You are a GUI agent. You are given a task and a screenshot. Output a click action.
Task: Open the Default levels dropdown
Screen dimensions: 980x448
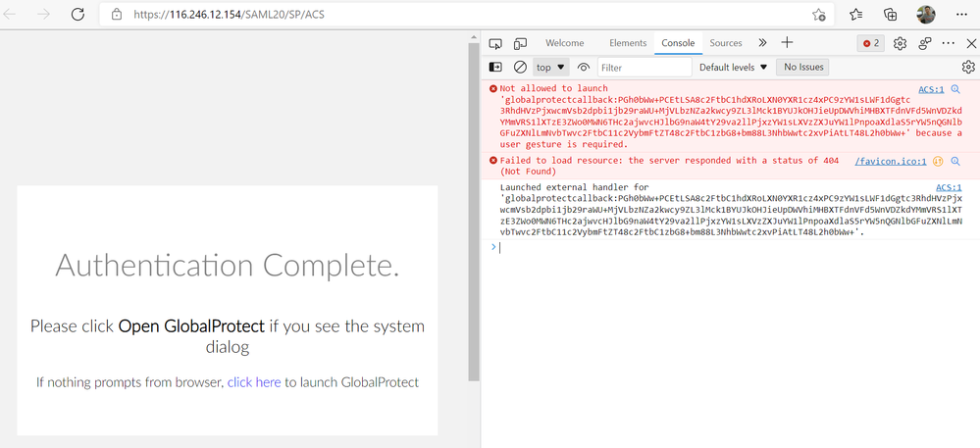point(733,67)
